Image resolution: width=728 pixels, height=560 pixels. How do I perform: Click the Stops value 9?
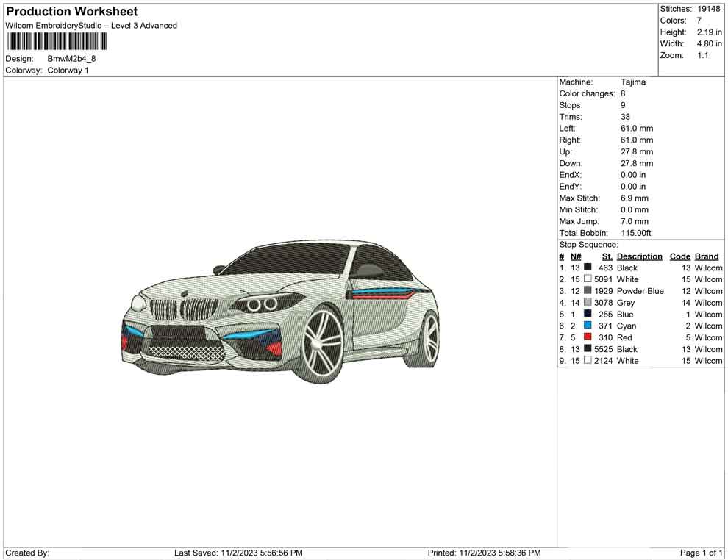(x=623, y=105)
